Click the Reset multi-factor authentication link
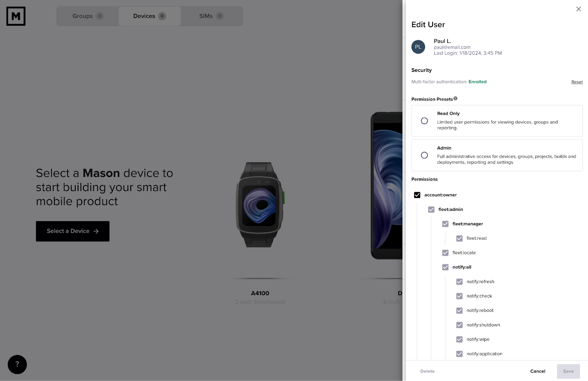588x381 pixels. [x=577, y=82]
